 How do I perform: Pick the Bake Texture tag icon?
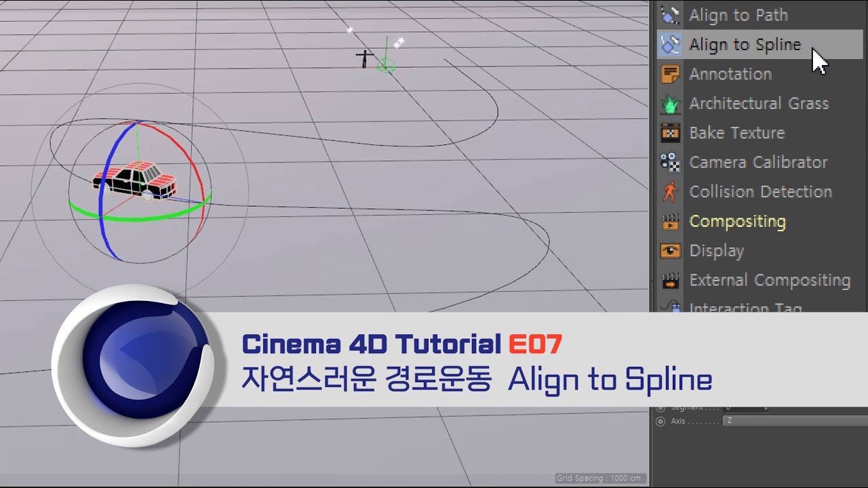[x=670, y=133]
